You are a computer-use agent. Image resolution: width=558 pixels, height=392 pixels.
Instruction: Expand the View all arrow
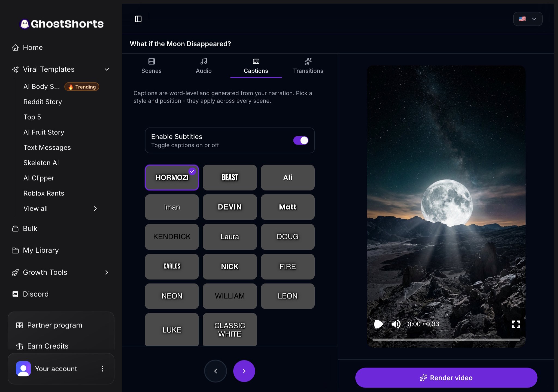95,209
